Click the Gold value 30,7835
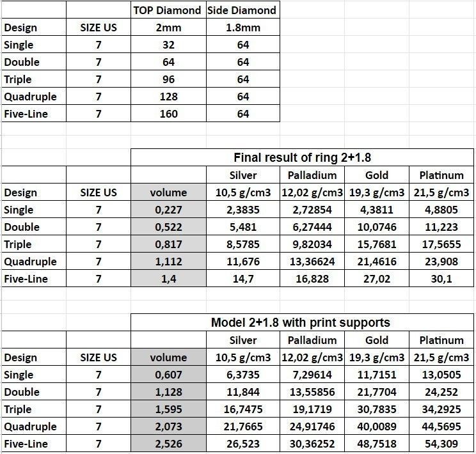This screenshot has height=454, width=476. tap(377, 409)
